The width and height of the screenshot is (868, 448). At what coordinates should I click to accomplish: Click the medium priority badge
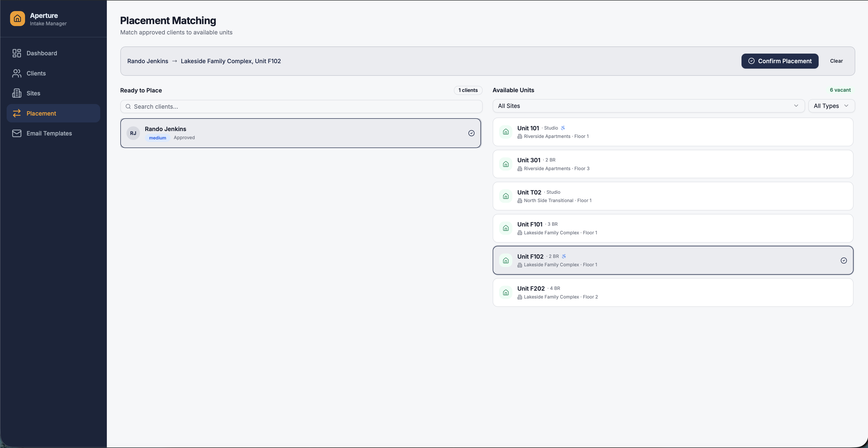tap(158, 138)
